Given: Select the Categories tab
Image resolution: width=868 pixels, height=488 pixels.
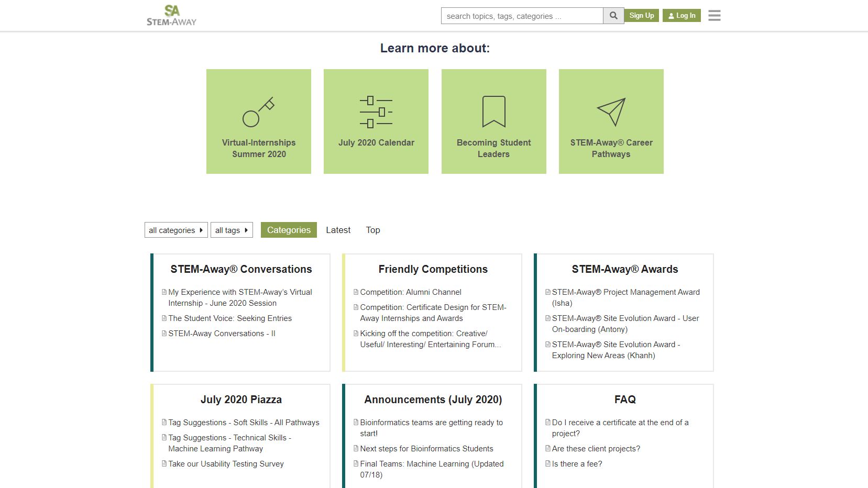Looking at the screenshot, I should 288,229.
